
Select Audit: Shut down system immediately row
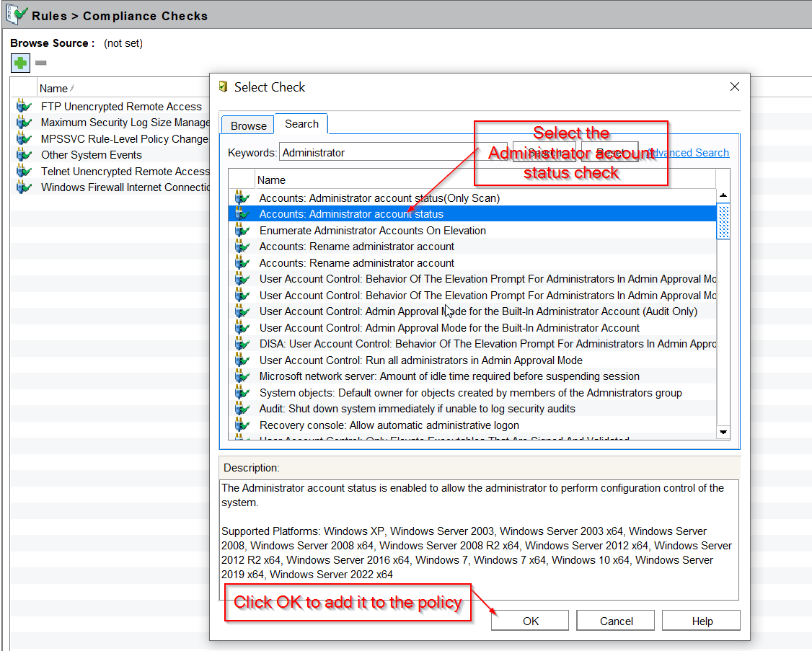click(472, 409)
